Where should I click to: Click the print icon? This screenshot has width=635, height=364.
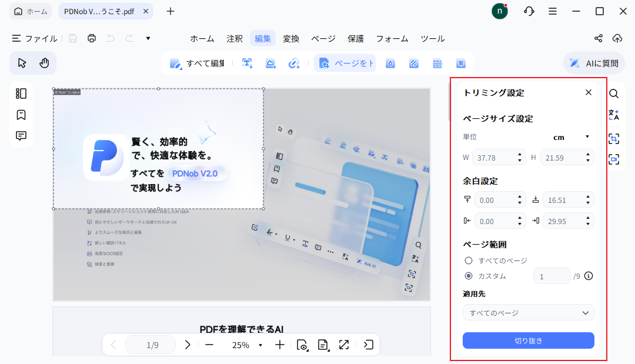[91, 38]
